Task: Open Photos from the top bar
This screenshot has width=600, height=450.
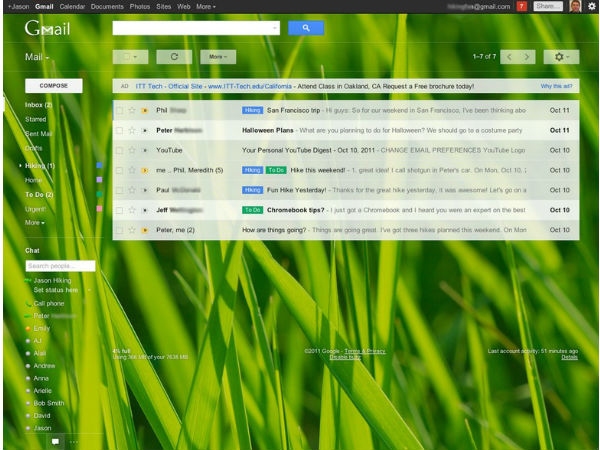Action: click(x=140, y=7)
